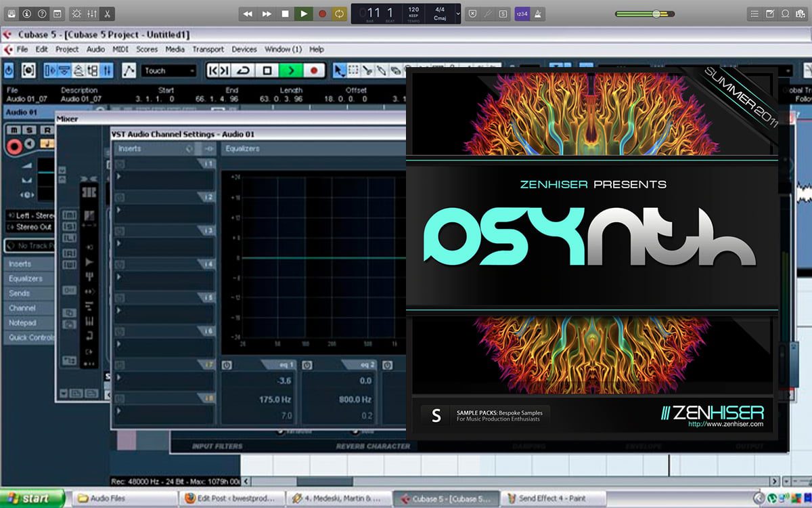Open the quick help question mark icon
This screenshot has height=508, width=812.
(43, 14)
